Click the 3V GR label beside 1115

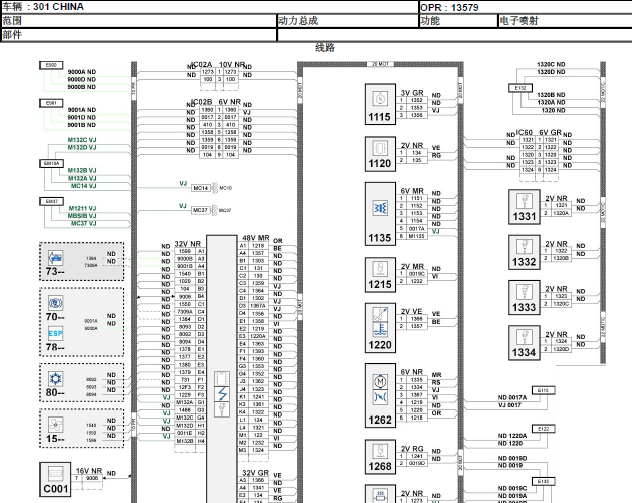tap(412, 93)
